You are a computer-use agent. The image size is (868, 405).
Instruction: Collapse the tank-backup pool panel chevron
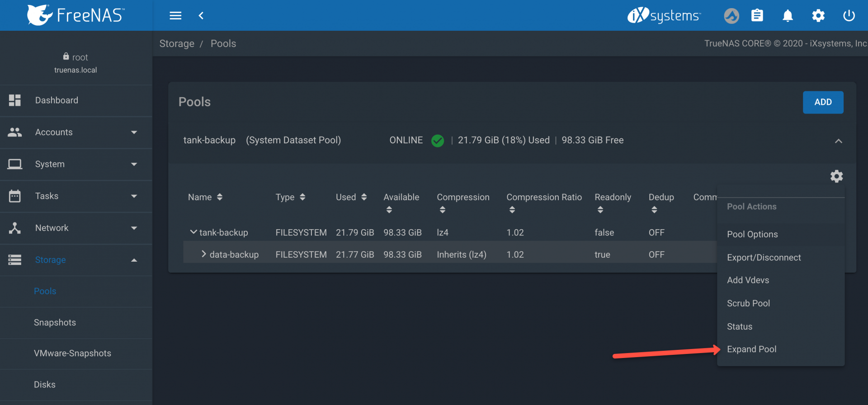(839, 141)
